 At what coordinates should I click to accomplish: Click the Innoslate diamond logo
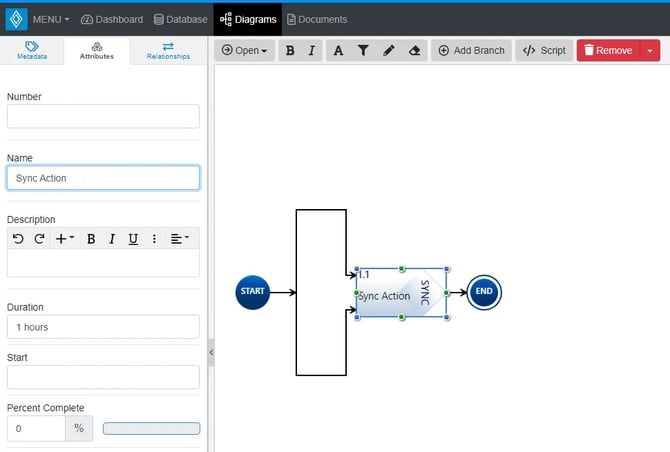16,19
